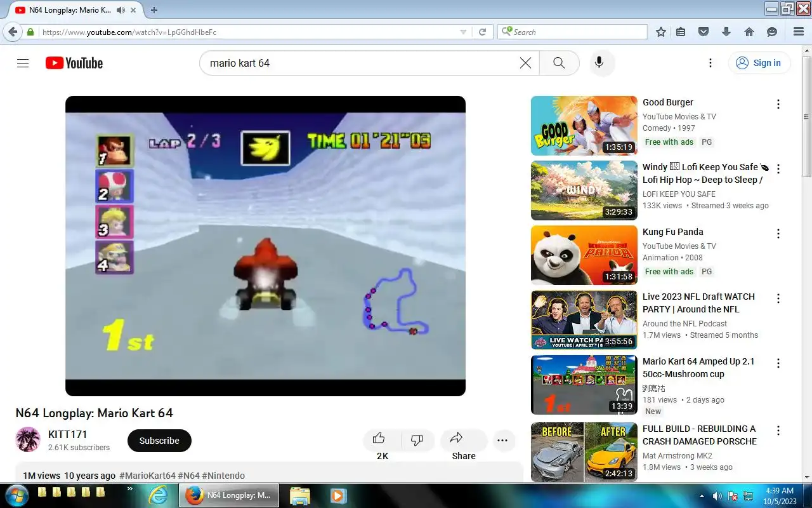Open KITT171 channel name link
The height and width of the screenshot is (508, 812).
pyautogui.click(x=67, y=434)
